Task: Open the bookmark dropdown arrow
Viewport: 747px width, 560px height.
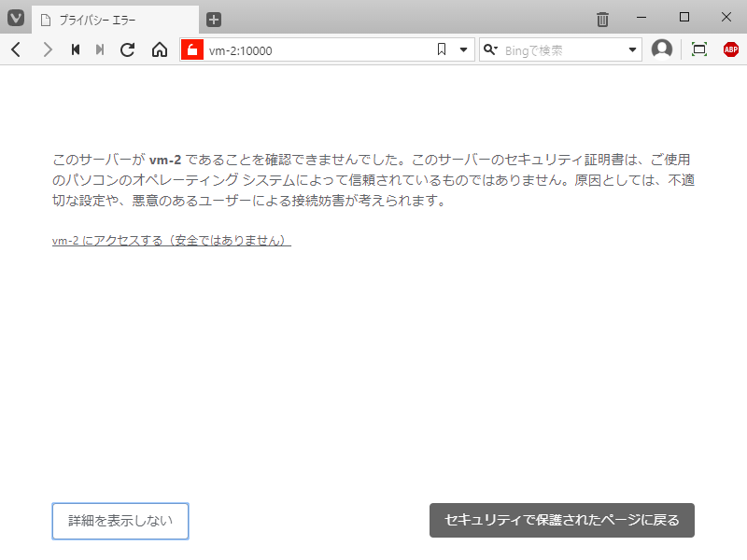Action: click(463, 49)
